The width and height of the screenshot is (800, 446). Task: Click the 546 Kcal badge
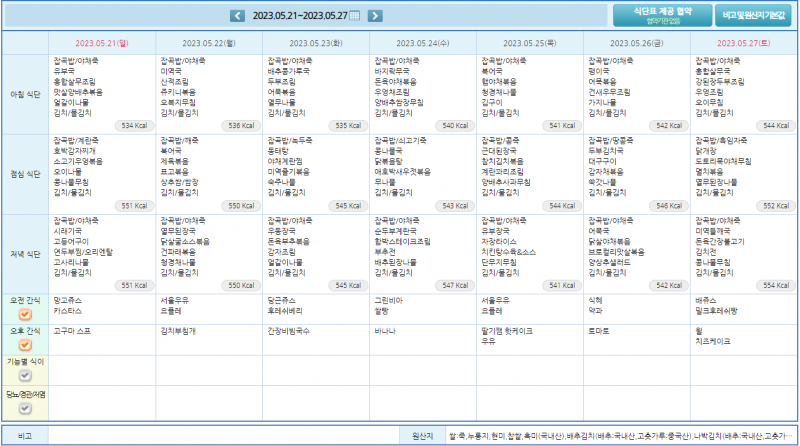[x=669, y=206]
